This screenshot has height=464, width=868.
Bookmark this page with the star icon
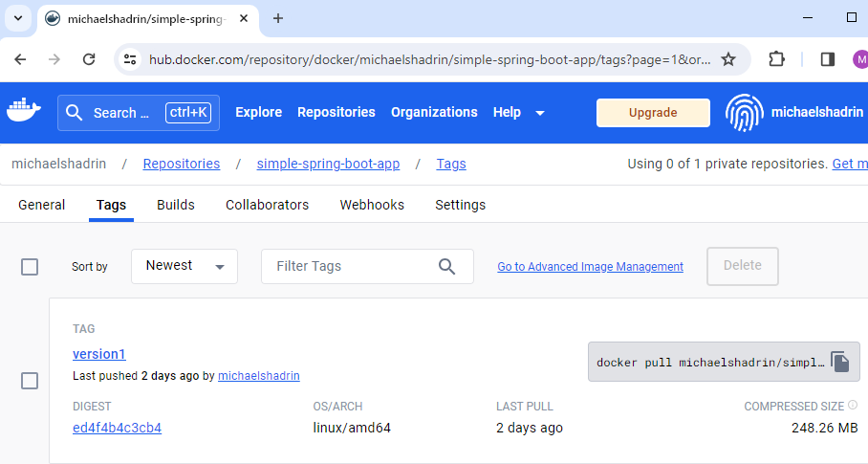click(x=728, y=59)
